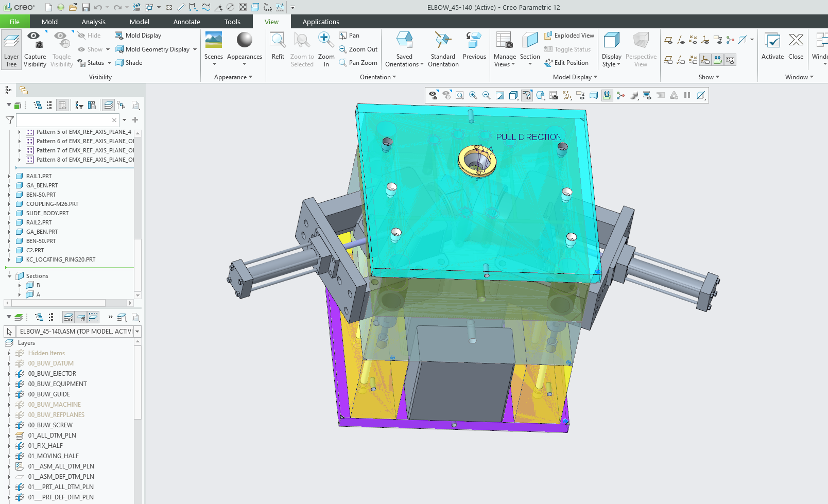Screen dimensions: 828x504
Task: Click the Previous view icon
Action: pyautogui.click(x=474, y=41)
